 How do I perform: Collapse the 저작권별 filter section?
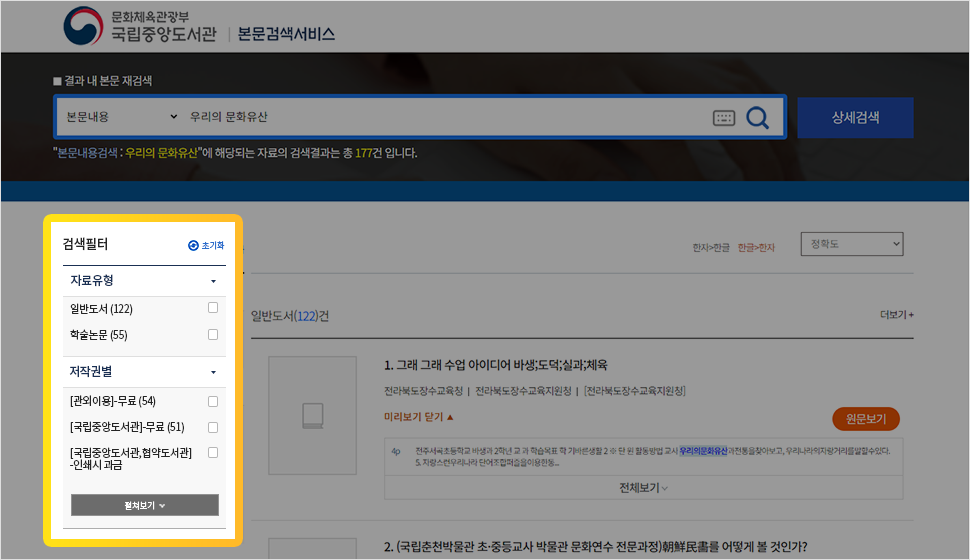coord(213,373)
